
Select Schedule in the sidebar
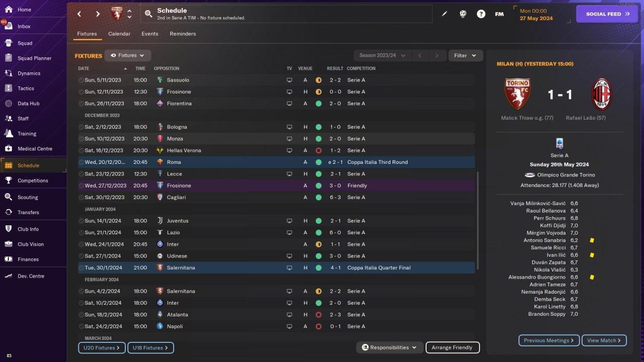pos(33,165)
